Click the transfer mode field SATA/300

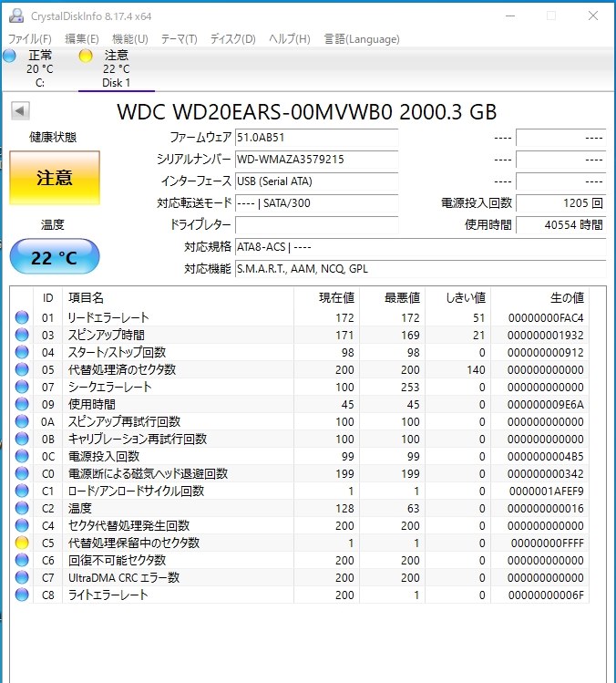pyautogui.click(x=316, y=203)
